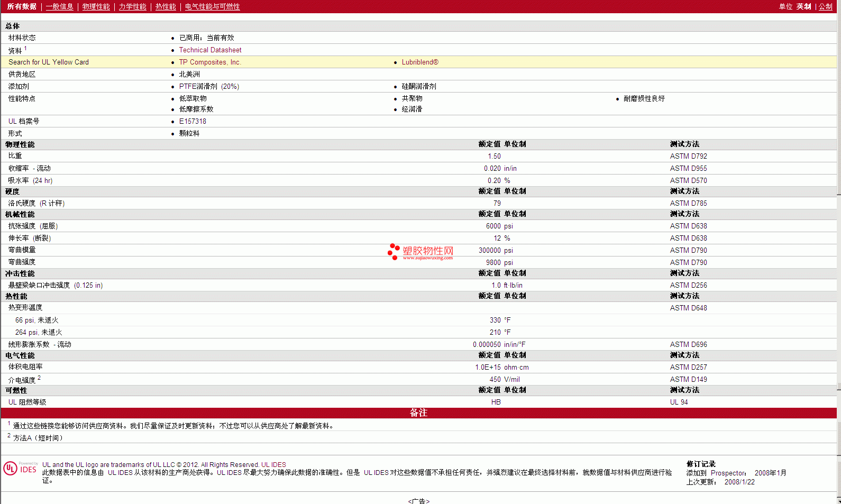Screen dimensions: 841x504
Task: Open the TP Composites, Inc. link
Action: (x=210, y=62)
